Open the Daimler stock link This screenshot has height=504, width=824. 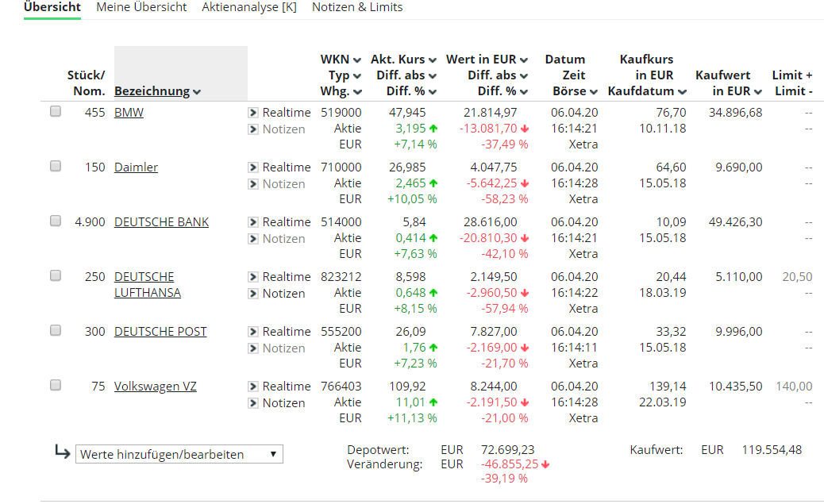click(x=136, y=167)
